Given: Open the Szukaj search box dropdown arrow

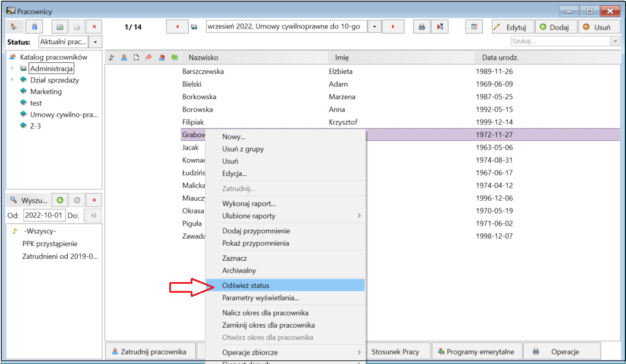Looking at the screenshot, I should (x=615, y=41).
